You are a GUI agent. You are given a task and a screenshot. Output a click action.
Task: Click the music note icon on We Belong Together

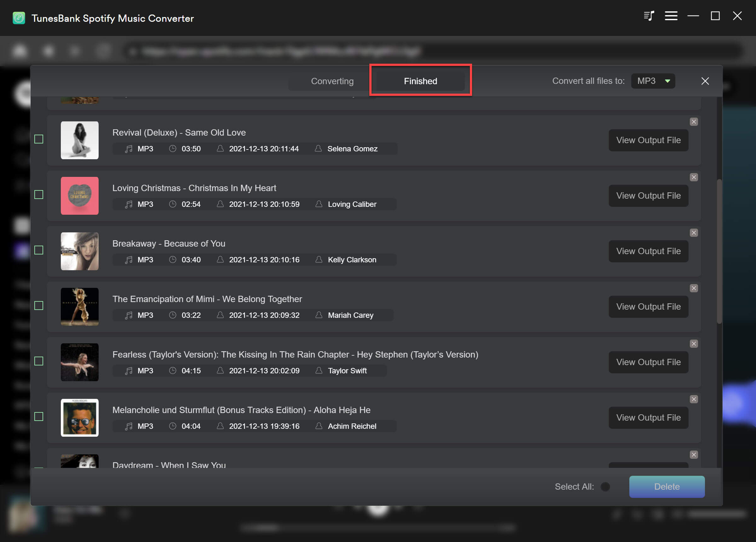[x=128, y=315]
